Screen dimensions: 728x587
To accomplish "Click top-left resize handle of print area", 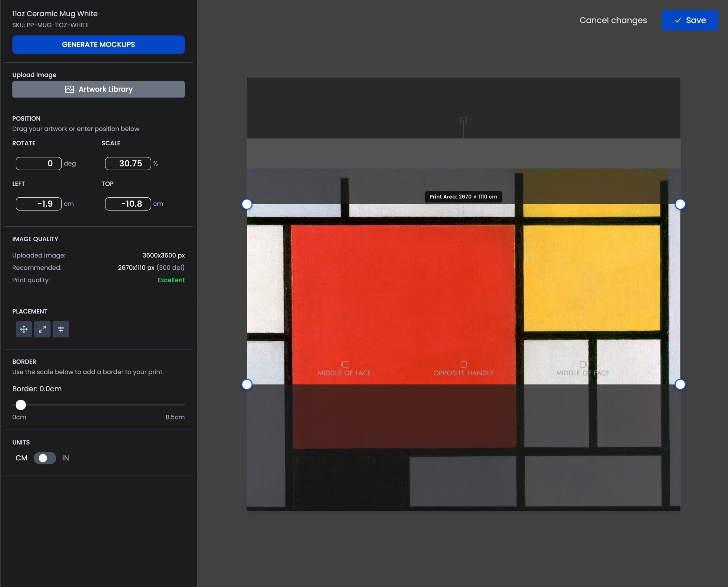I will [247, 204].
